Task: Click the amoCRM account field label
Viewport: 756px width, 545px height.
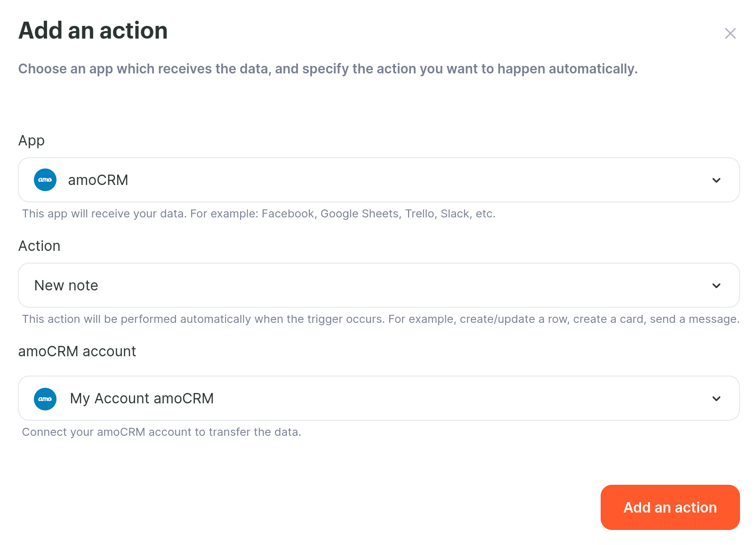Action: 77,352
